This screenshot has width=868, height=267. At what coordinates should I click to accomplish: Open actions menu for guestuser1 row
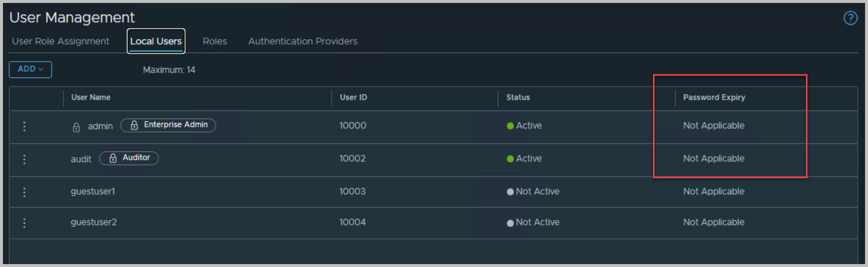[x=24, y=192]
